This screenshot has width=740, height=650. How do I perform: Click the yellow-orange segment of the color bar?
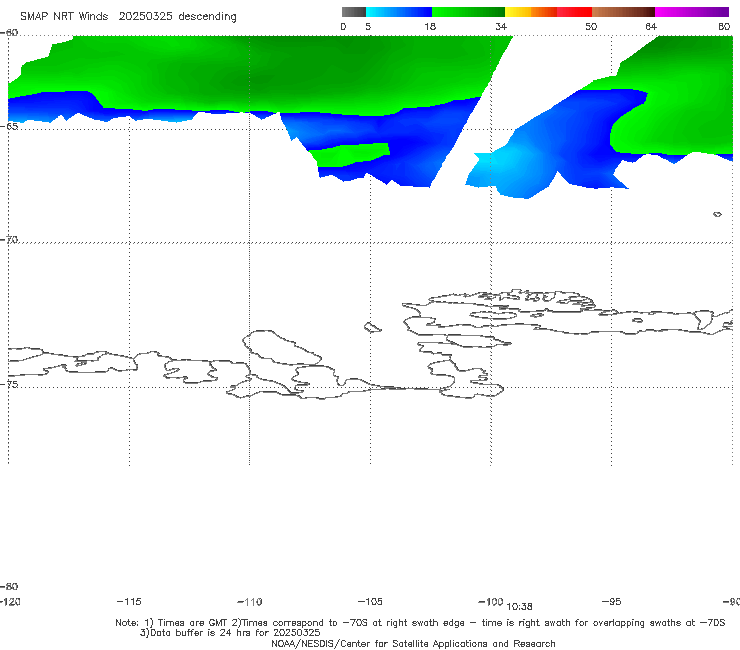531,12
